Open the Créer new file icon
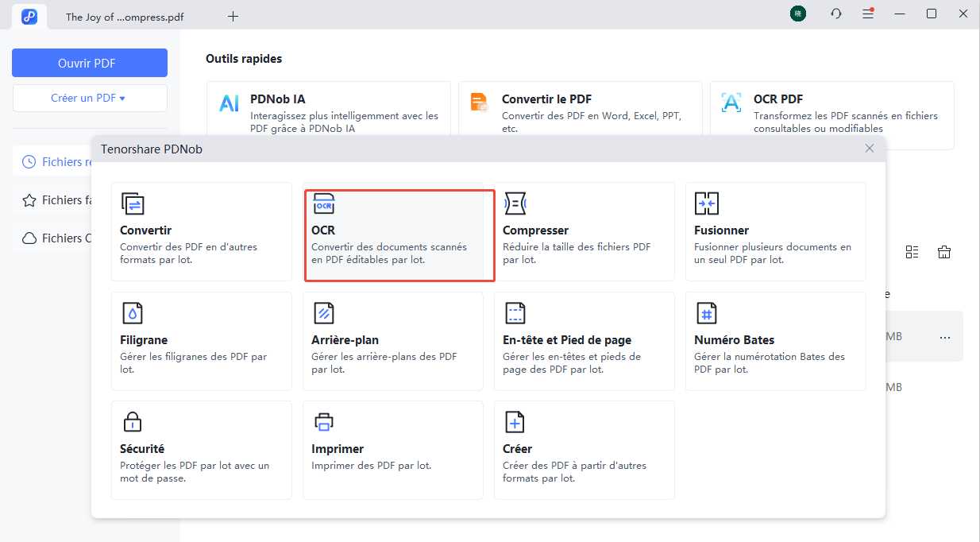The height and width of the screenshot is (542, 980). click(x=515, y=422)
